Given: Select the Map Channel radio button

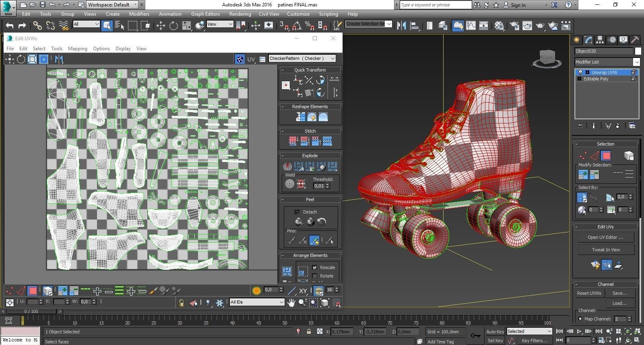Looking at the screenshot, I should [580, 319].
